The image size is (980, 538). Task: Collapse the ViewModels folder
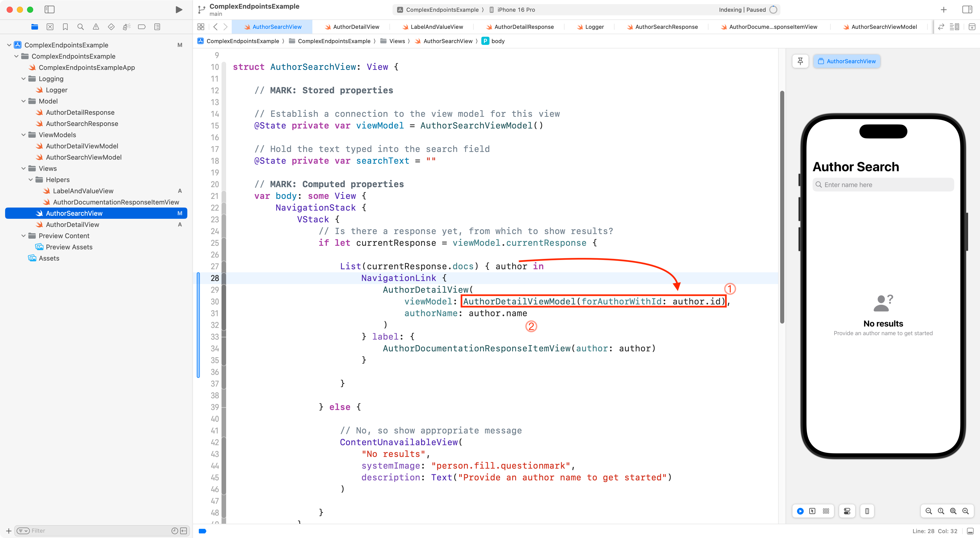23,135
